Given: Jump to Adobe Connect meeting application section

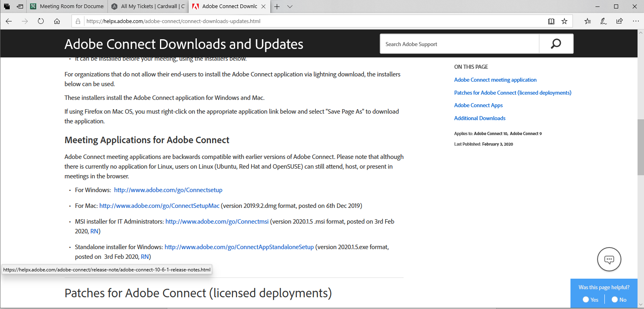Looking at the screenshot, I should 495,80.
